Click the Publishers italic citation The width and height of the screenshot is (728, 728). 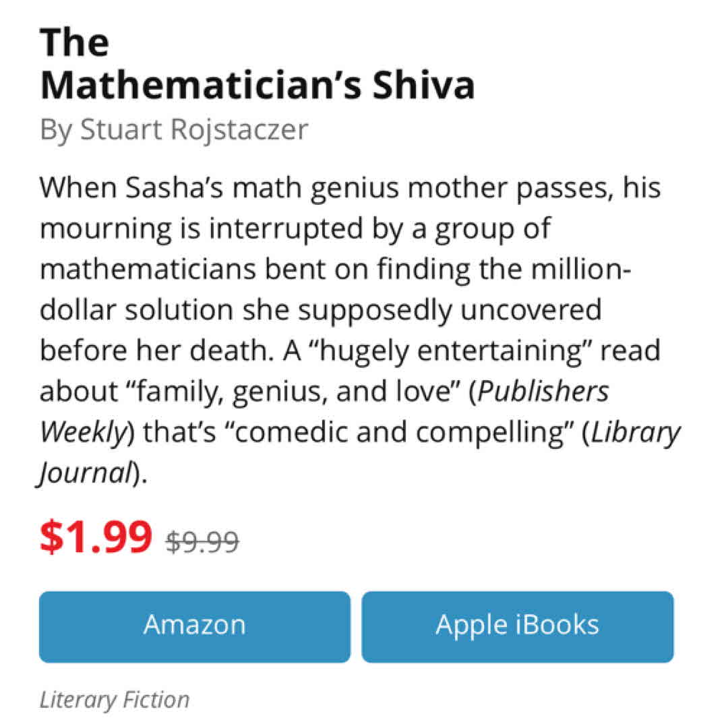point(543,392)
